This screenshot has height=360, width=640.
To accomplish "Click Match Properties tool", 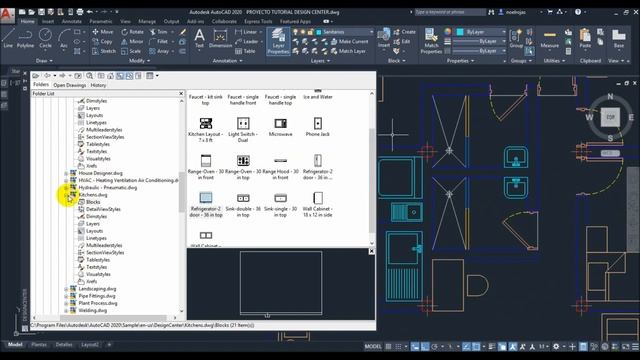I will [x=431, y=41].
